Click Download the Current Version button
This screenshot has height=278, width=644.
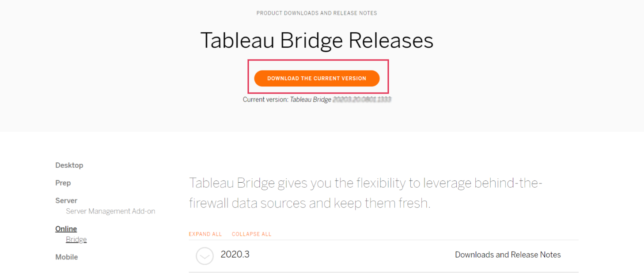pyautogui.click(x=317, y=78)
